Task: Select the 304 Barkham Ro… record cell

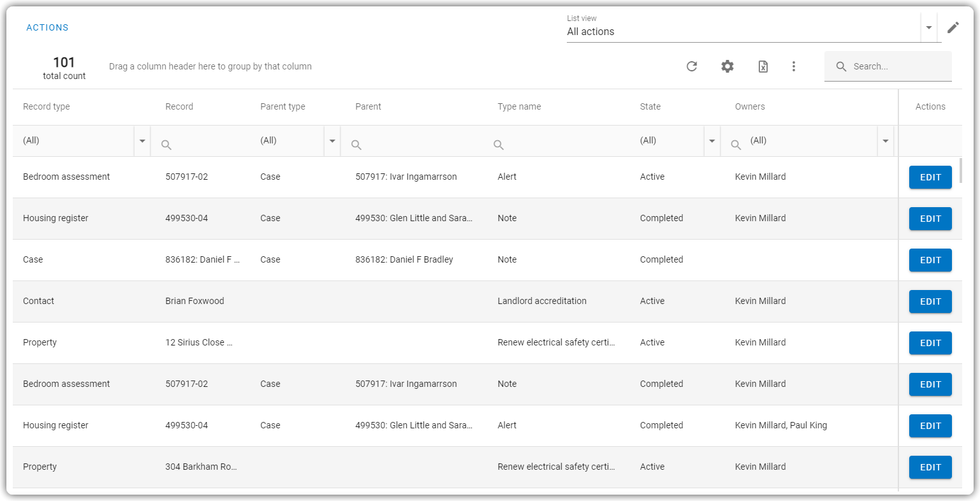Action: click(201, 467)
